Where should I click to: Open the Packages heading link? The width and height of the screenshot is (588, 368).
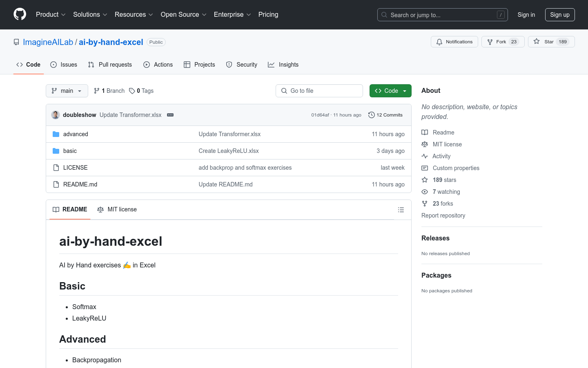436,276
